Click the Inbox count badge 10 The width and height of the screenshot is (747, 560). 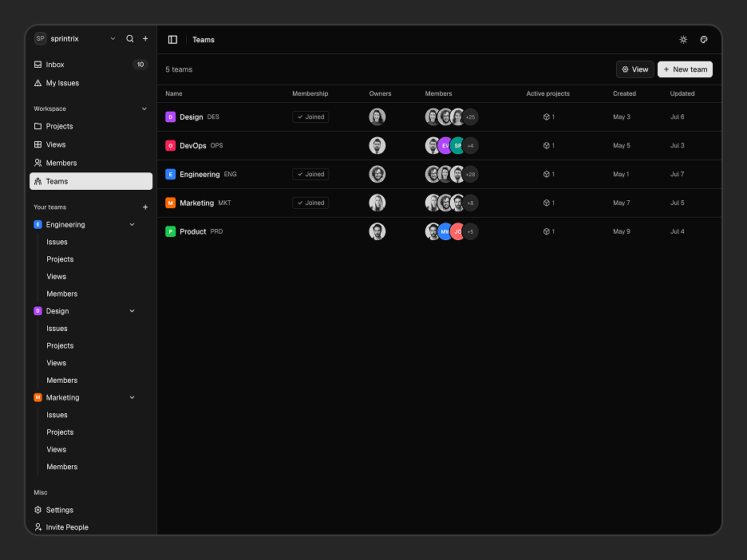pos(140,65)
